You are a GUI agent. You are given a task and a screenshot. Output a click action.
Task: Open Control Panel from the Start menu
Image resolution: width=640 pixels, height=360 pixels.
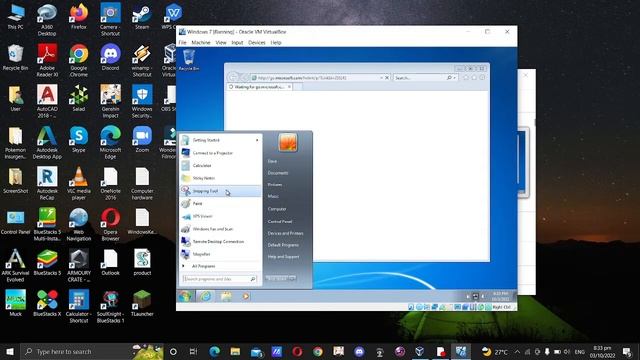click(280, 221)
